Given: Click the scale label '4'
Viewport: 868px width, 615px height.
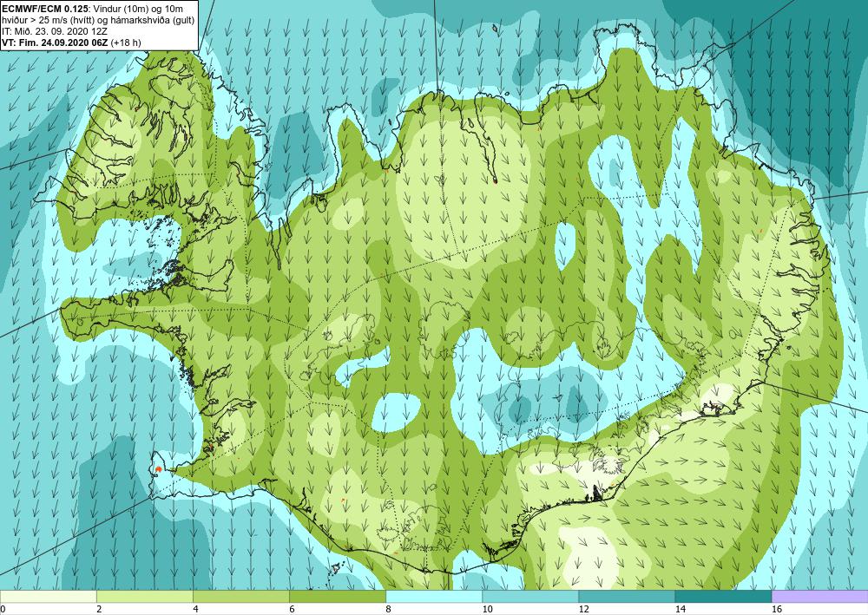Looking at the screenshot, I should click(194, 610).
